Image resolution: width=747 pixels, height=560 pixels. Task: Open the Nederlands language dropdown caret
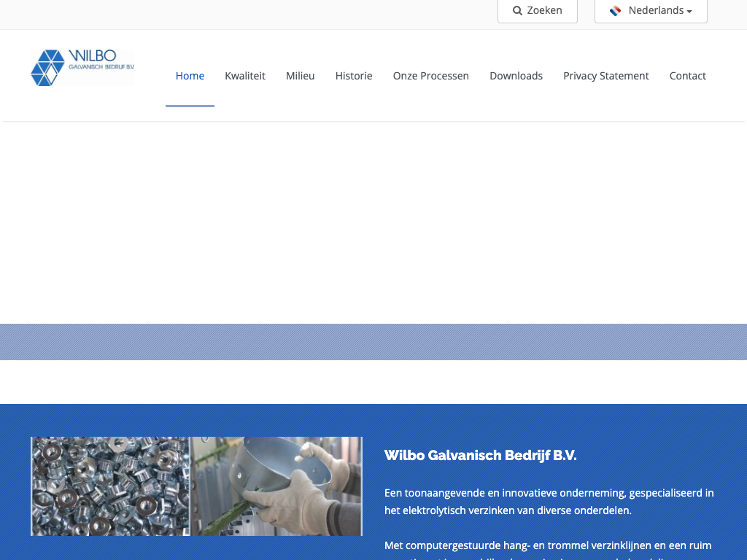[x=689, y=12]
